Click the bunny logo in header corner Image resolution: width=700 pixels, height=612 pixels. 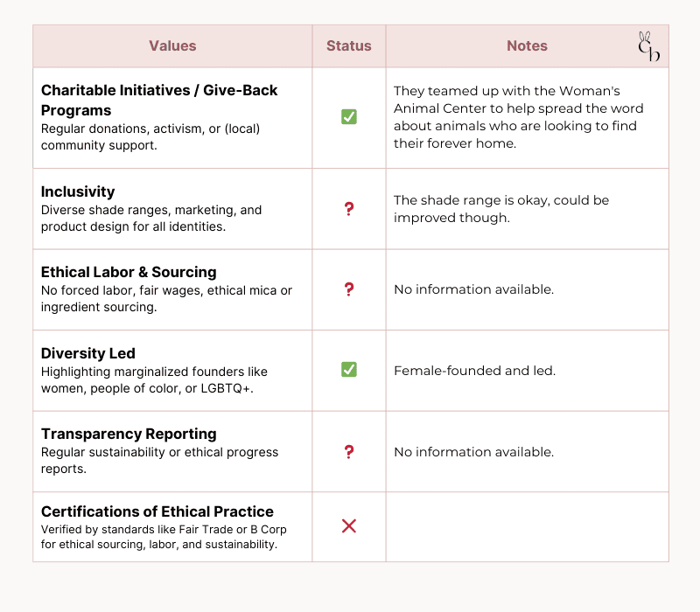tap(648, 46)
